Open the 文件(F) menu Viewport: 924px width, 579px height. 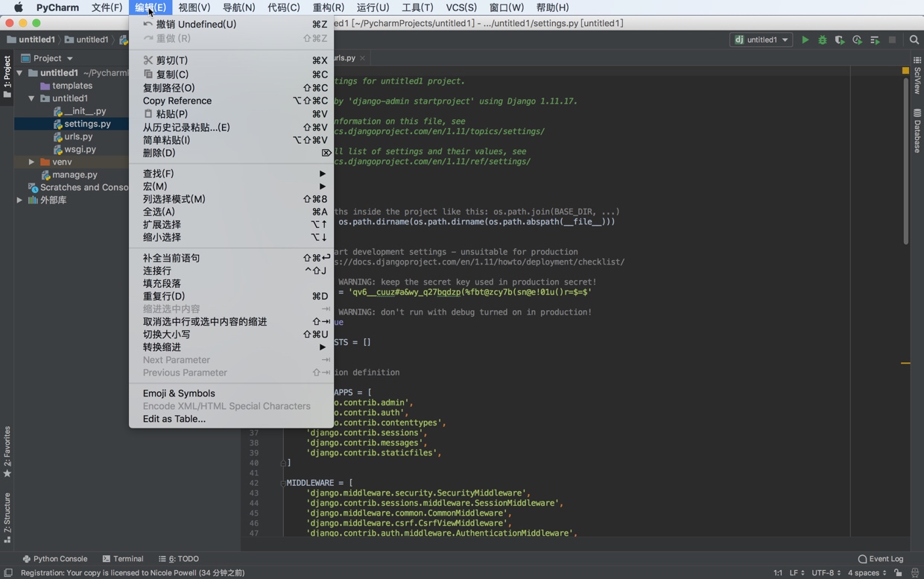pyautogui.click(x=107, y=7)
